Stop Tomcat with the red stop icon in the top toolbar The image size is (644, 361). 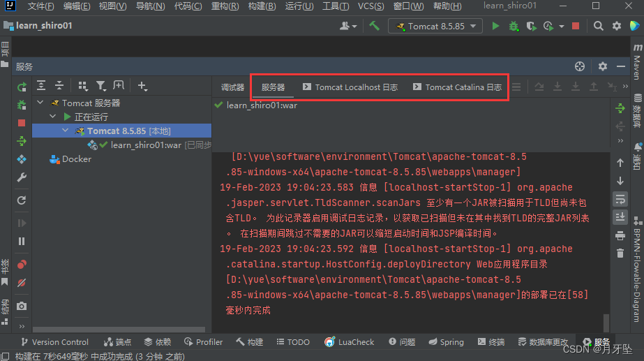point(576,27)
